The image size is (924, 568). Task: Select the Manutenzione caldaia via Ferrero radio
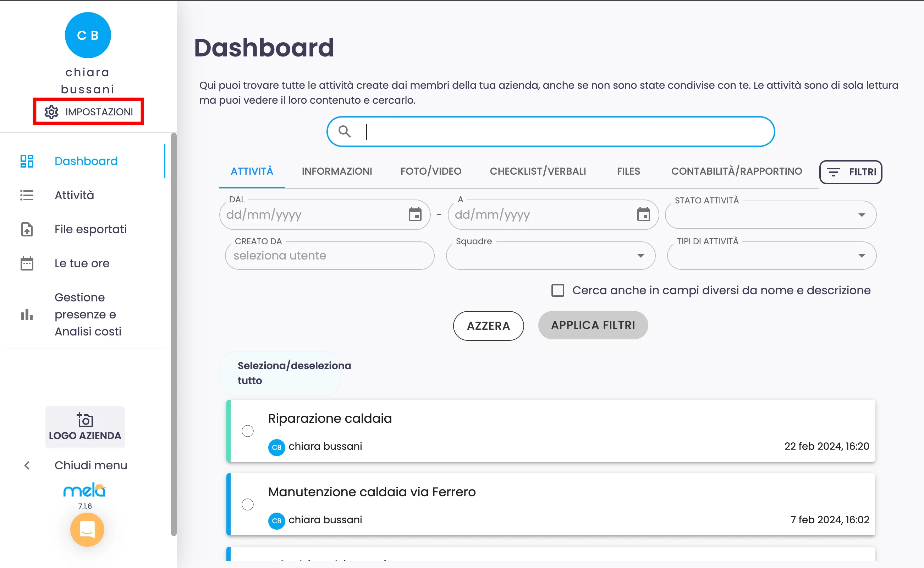pos(247,504)
